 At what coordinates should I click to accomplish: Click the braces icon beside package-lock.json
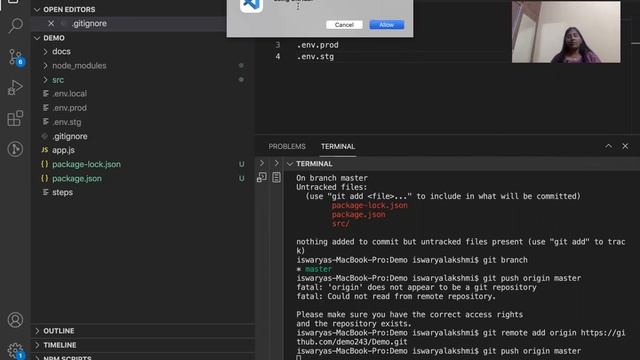[x=44, y=164]
